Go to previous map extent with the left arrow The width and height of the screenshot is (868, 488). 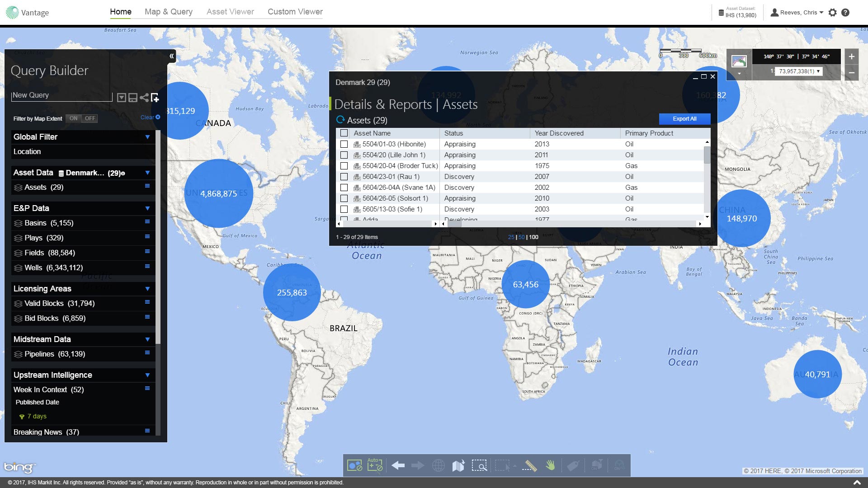(398, 465)
